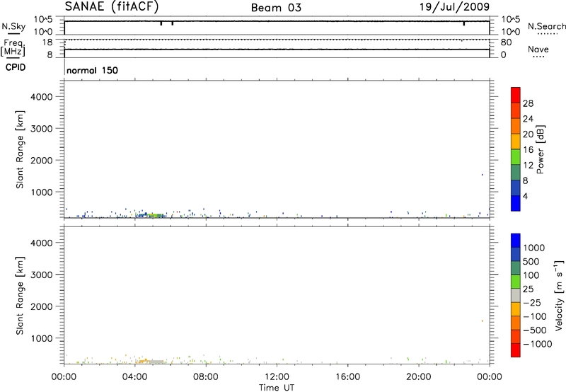This screenshot has height=392, width=566.
Task: Click the 20:00 time tick label
Action: [418, 377]
